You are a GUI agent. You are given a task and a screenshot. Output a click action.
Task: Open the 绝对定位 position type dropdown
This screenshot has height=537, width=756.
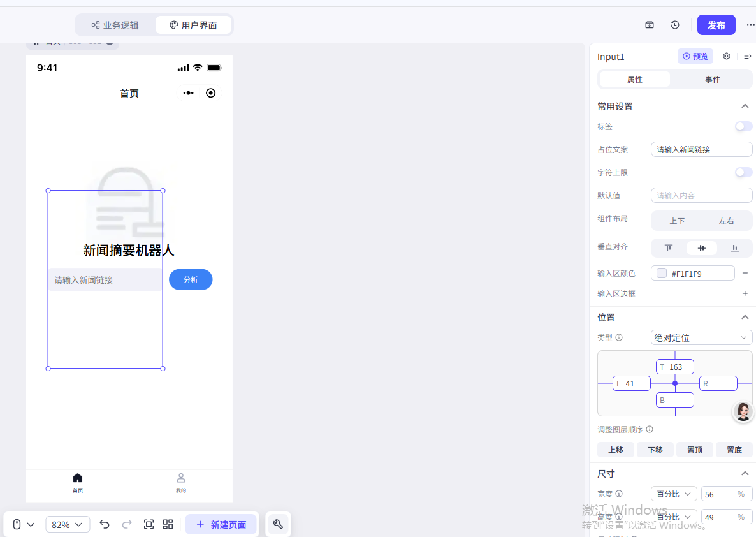tap(701, 337)
